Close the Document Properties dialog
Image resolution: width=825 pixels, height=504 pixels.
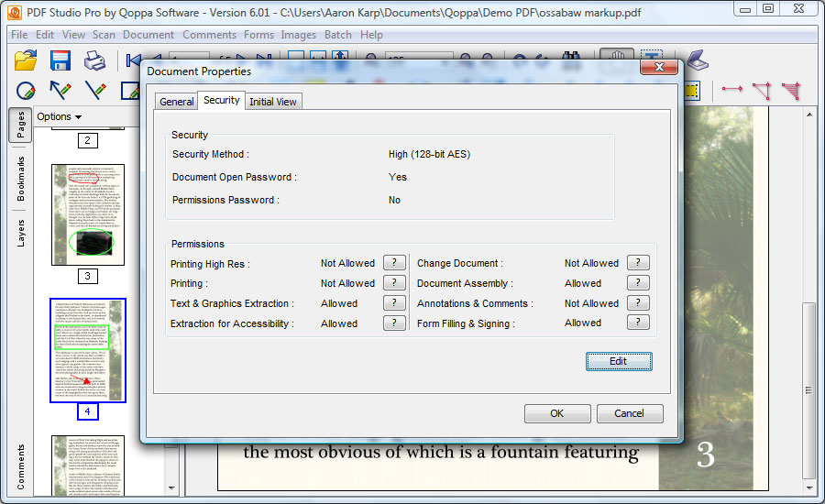point(659,67)
